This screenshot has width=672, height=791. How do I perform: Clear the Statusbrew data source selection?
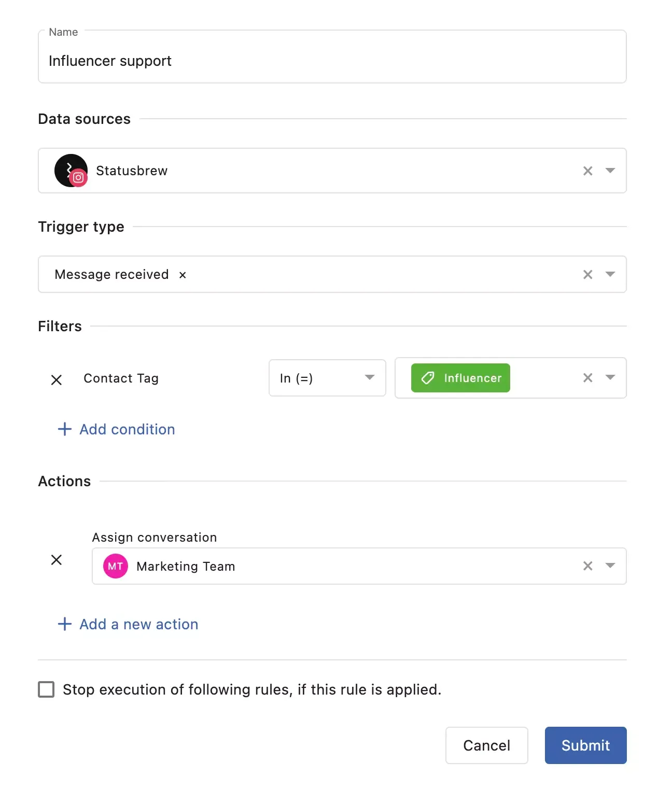tap(587, 171)
